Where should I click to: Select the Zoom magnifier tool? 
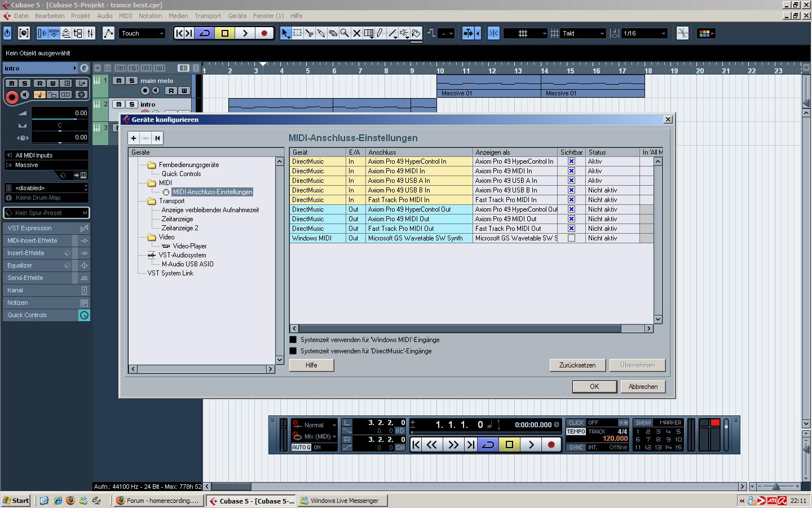tap(345, 33)
